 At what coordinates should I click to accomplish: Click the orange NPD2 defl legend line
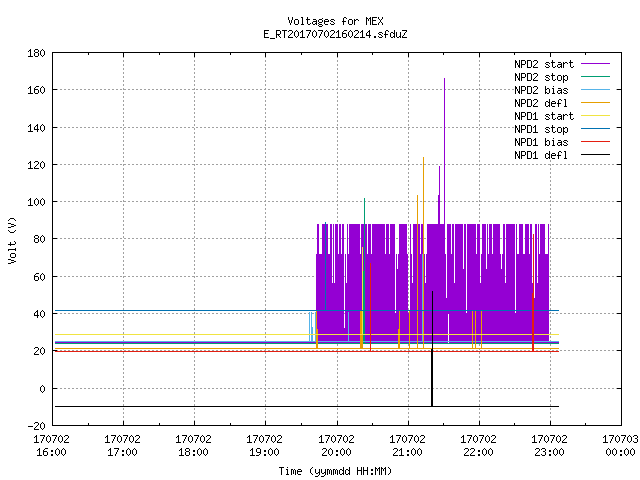click(595, 103)
